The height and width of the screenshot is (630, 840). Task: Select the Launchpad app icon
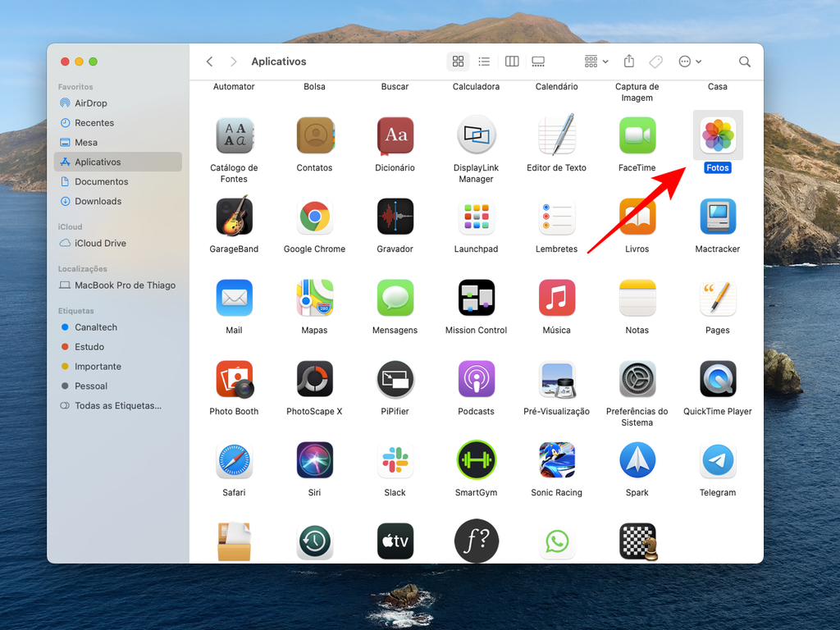coord(477,217)
